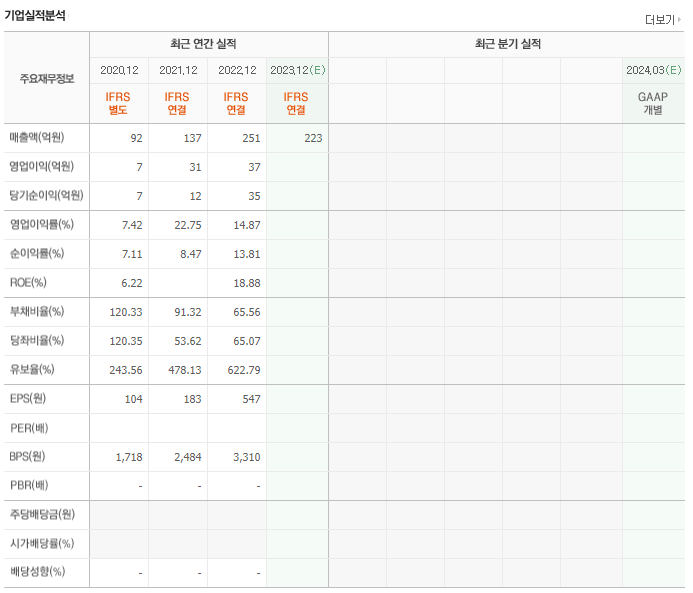
Task: Select the 영업이익률 value 7.42
Action: [132, 225]
